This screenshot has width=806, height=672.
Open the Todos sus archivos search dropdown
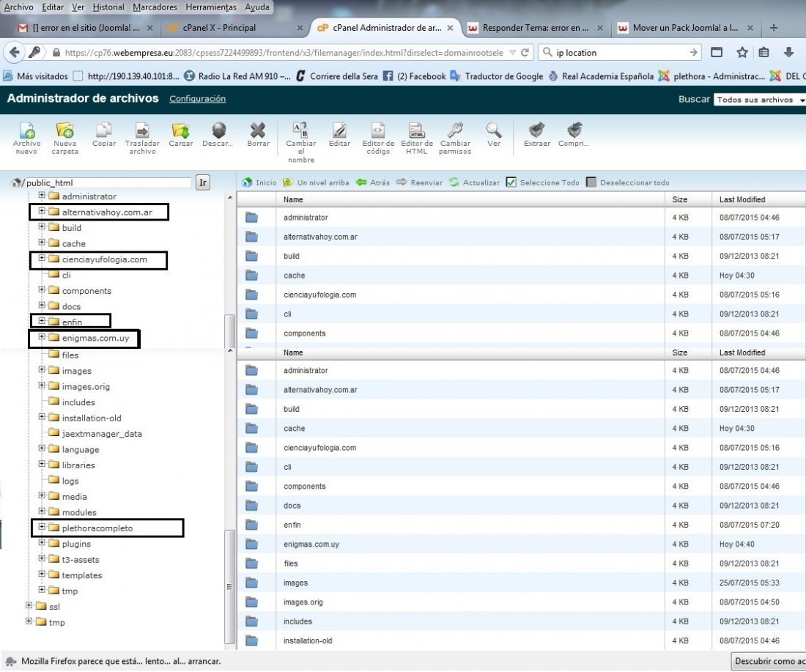coord(759,100)
